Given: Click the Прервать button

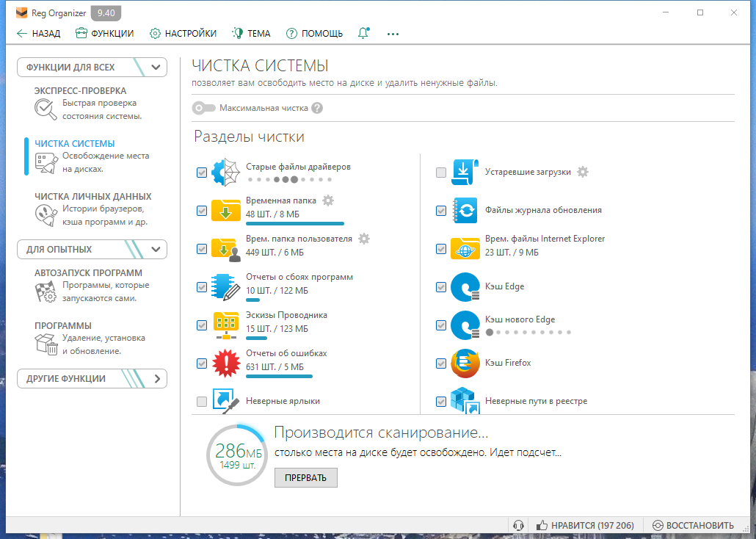Looking at the screenshot, I should pos(305,478).
